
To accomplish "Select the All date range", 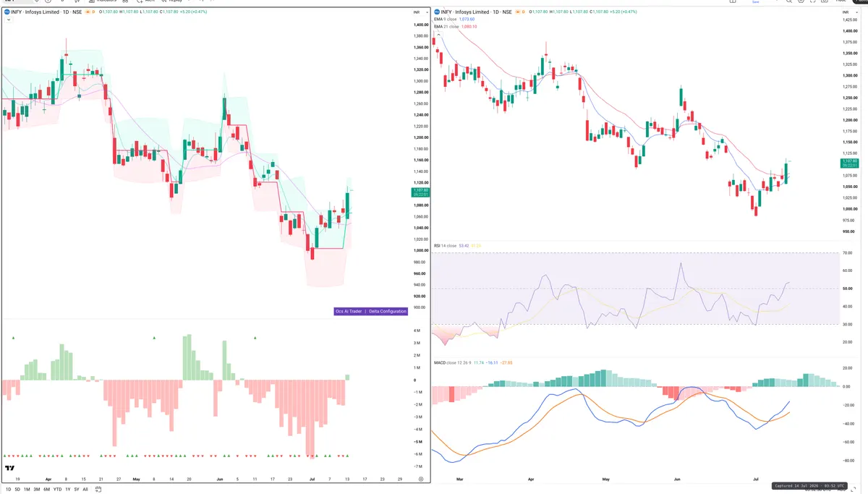I will point(85,489).
